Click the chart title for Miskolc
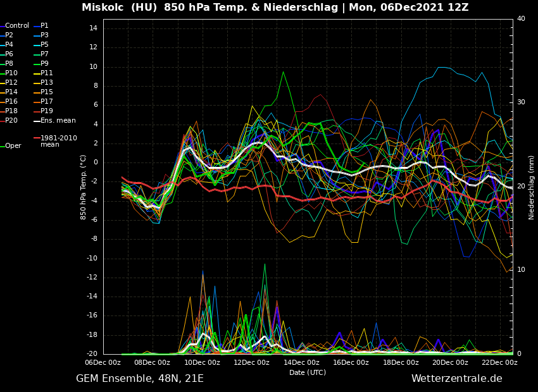The width and height of the screenshot is (538, 392). (275, 8)
